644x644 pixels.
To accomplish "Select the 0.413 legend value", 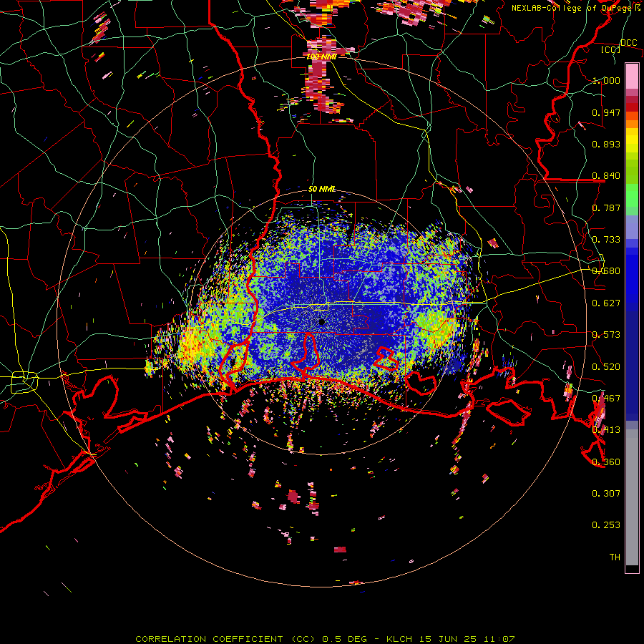I will [x=606, y=430].
